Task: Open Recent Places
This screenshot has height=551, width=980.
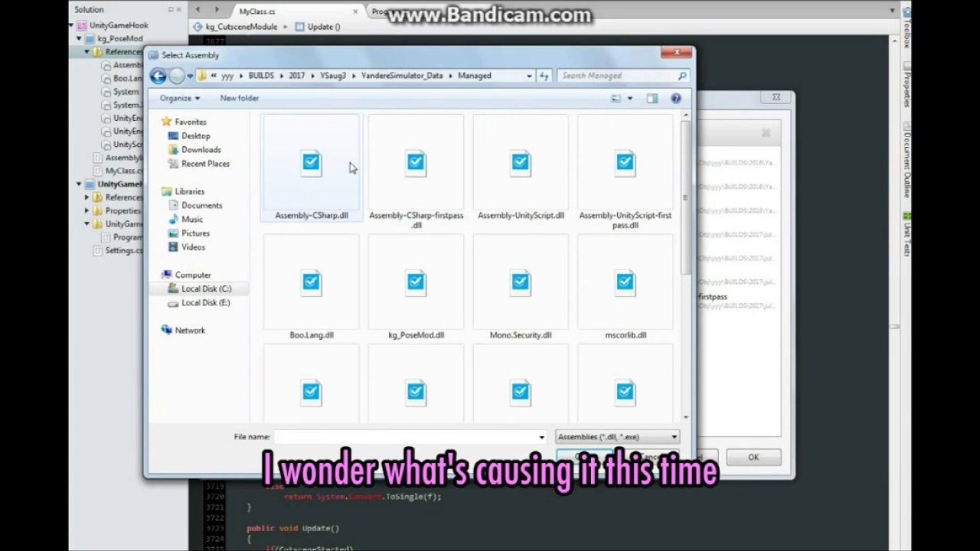Action: [x=205, y=163]
